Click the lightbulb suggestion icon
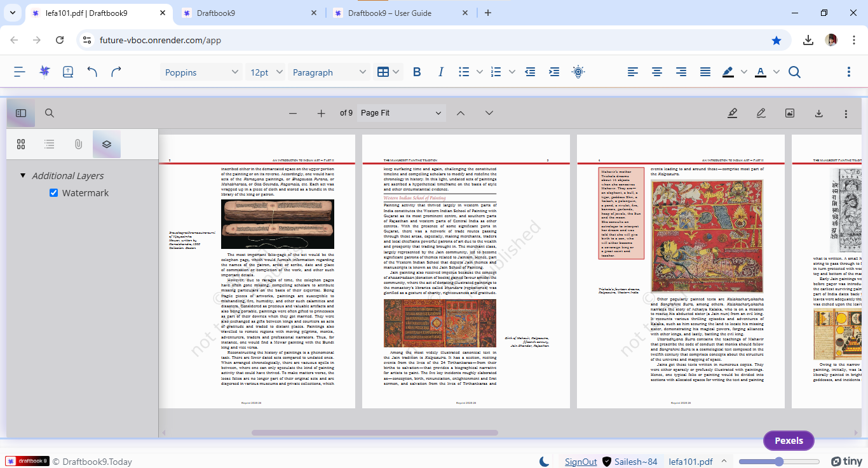The height and width of the screenshot is (468, 868). [x=578, y=72]
